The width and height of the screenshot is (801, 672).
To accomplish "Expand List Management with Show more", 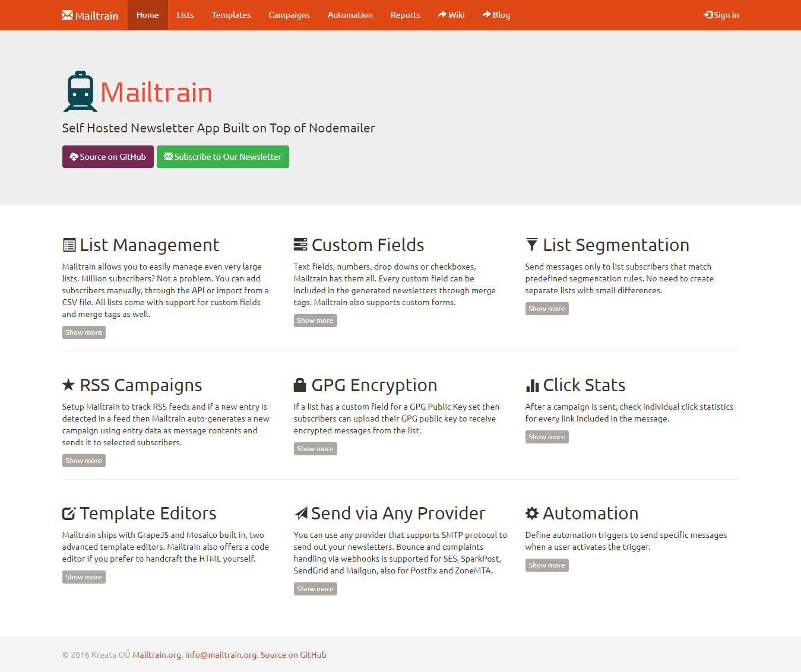I will [84, 332].
